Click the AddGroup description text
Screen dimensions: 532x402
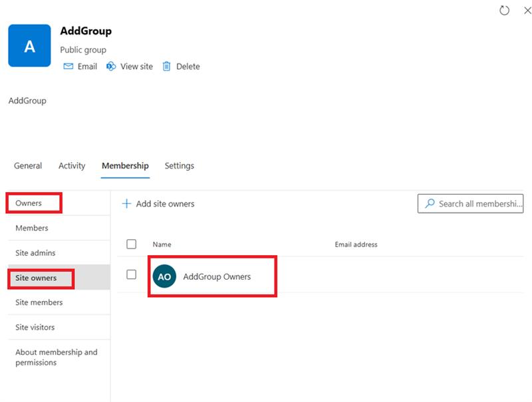coord(27,101)
